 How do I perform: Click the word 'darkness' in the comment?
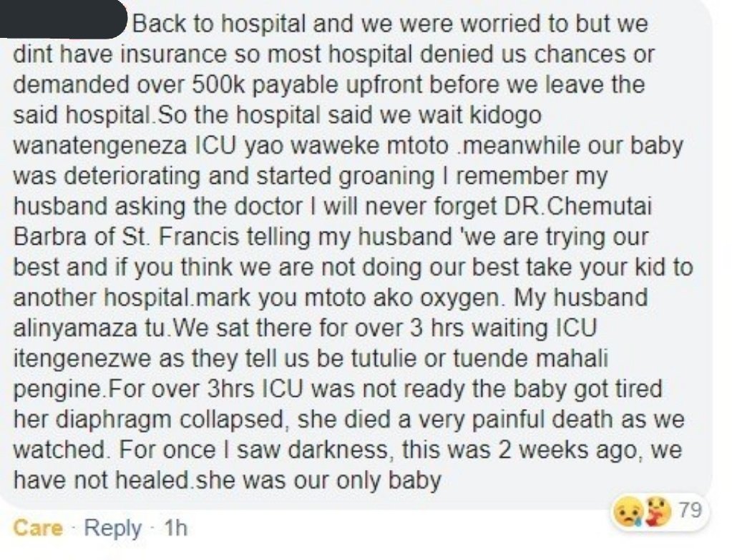point(338,451)
